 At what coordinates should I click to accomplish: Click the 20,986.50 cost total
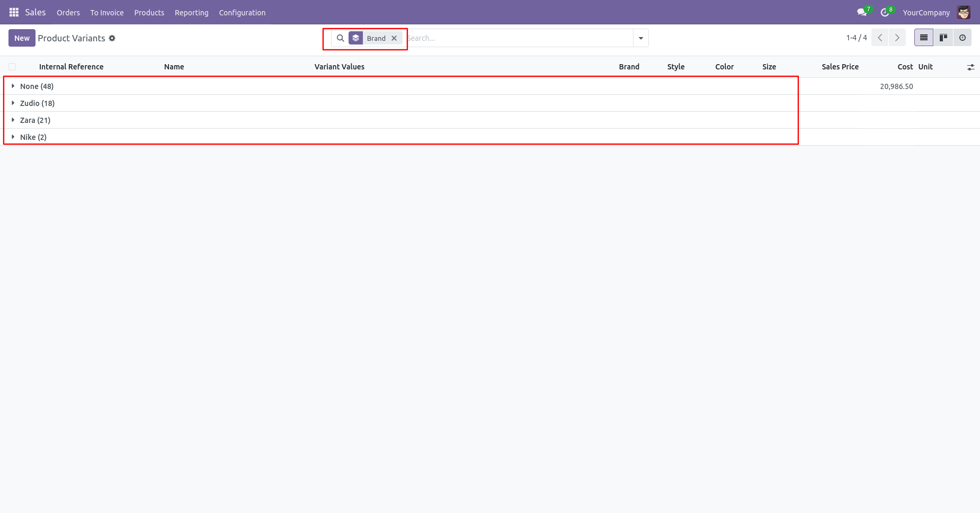point(896,86)
